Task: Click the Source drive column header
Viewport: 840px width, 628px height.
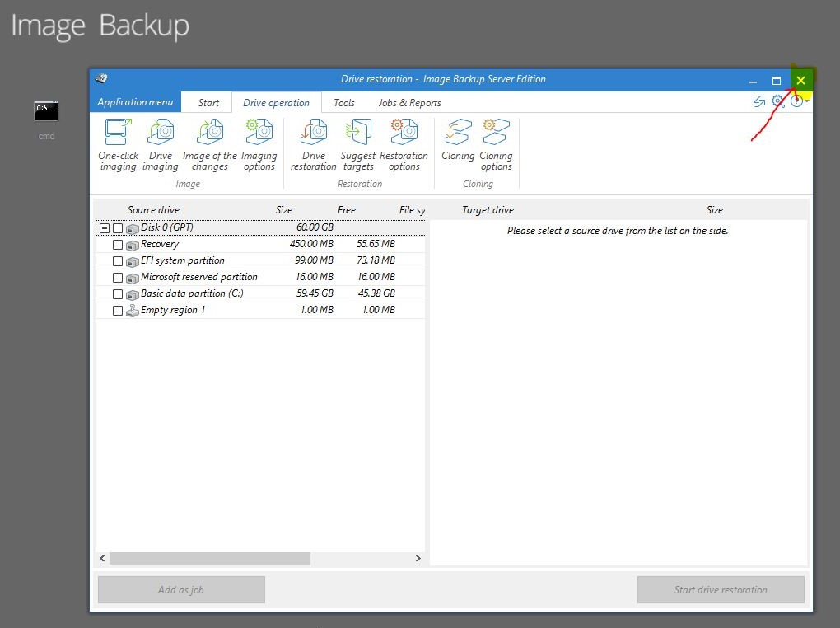Action: (153, 209)
